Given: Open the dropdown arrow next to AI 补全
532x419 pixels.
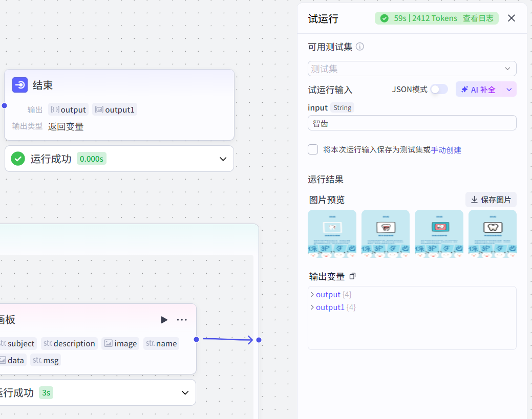Looking at the screenshot, I should point(509,89).
